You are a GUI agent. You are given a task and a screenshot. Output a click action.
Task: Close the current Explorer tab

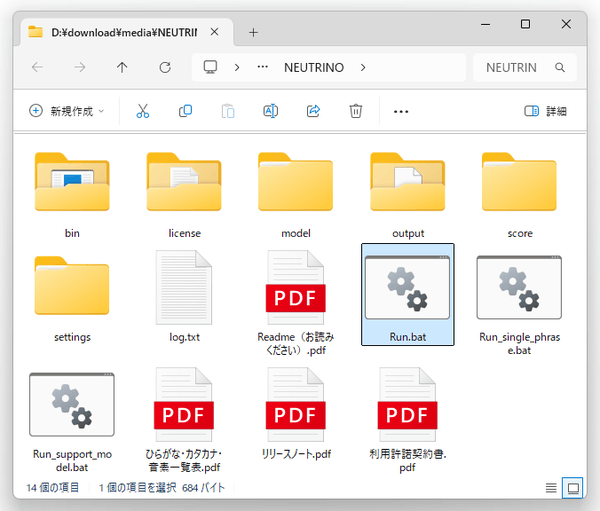[x=215, y=32]
